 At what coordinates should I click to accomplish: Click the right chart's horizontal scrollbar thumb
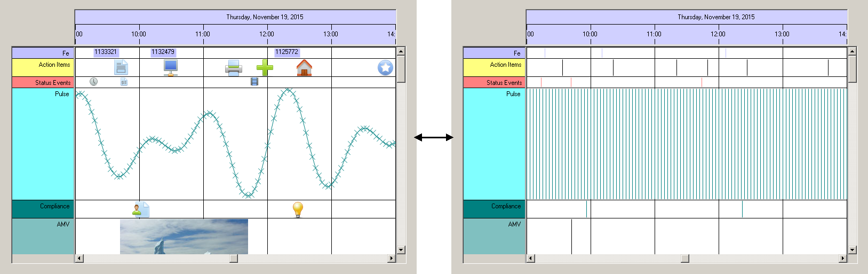[x=685, y=259]
